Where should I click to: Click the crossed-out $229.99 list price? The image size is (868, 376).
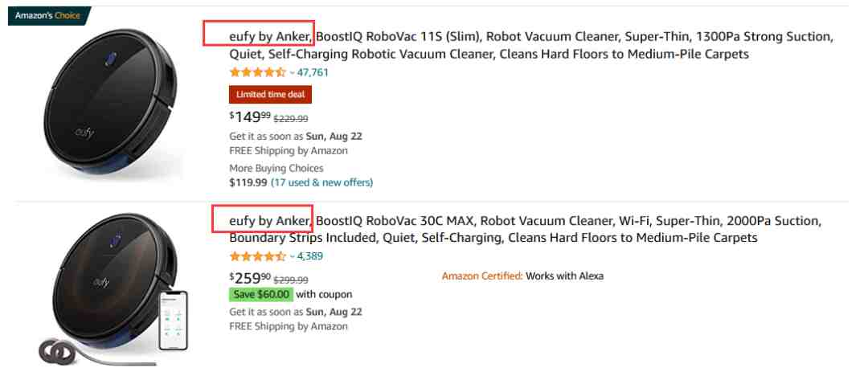(x=291, y=119)
